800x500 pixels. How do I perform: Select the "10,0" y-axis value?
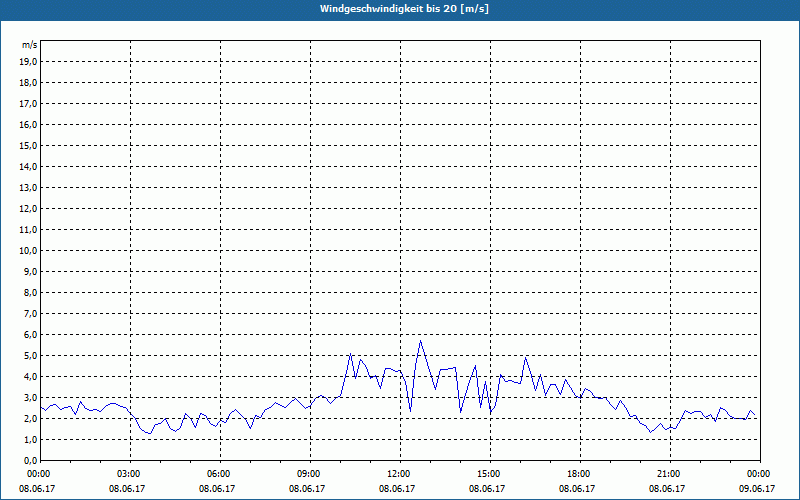(x=29, y=251)
